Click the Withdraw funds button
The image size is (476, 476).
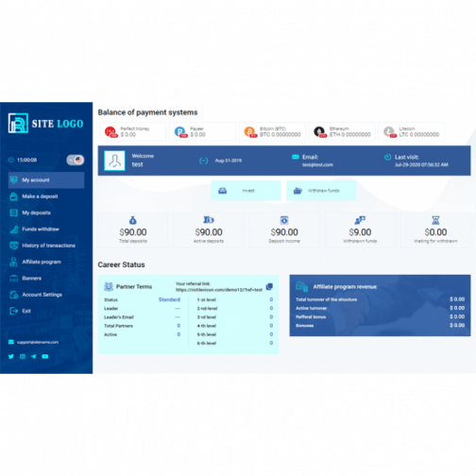tap(321, 191)
